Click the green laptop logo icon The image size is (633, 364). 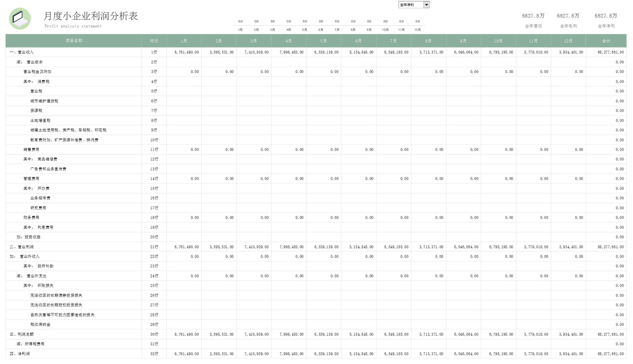[20, 19]
